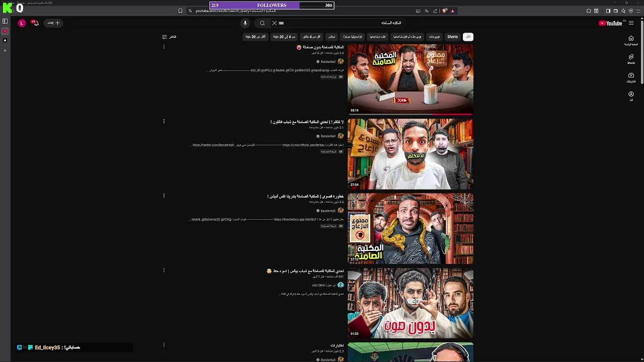Open the twitter.com/BanderitaX link in description
Image resolution: width=644 pixels, height=362 pixels.
point(213,145)
